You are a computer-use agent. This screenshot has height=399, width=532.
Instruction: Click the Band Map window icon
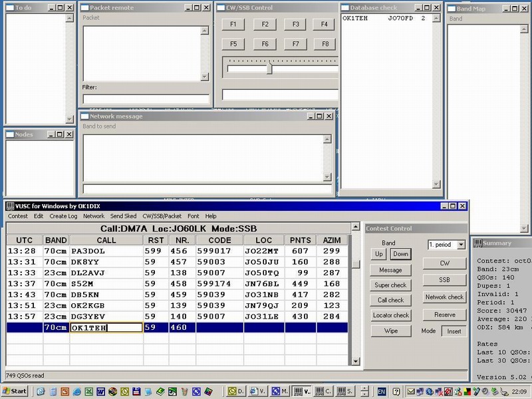tap(452, 9)
